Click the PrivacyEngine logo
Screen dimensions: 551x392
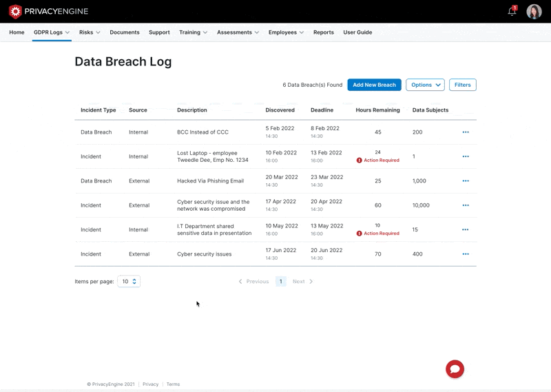coord(48,11)
